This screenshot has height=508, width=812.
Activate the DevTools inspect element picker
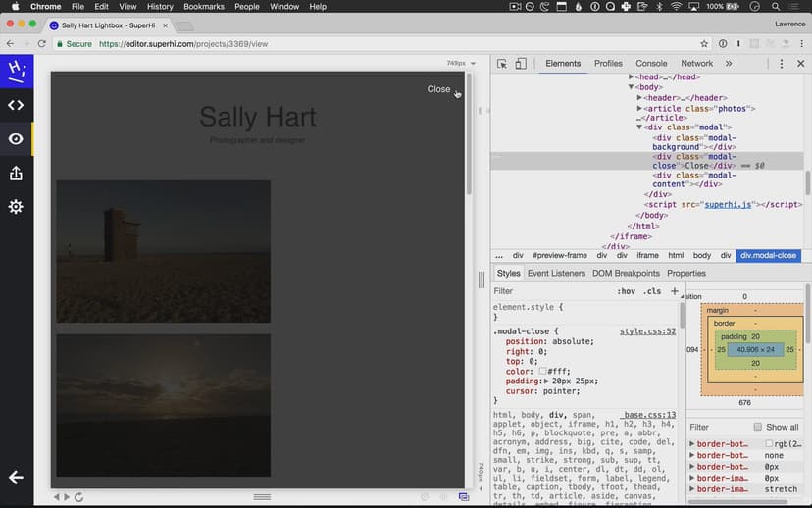tap(502, 64)
